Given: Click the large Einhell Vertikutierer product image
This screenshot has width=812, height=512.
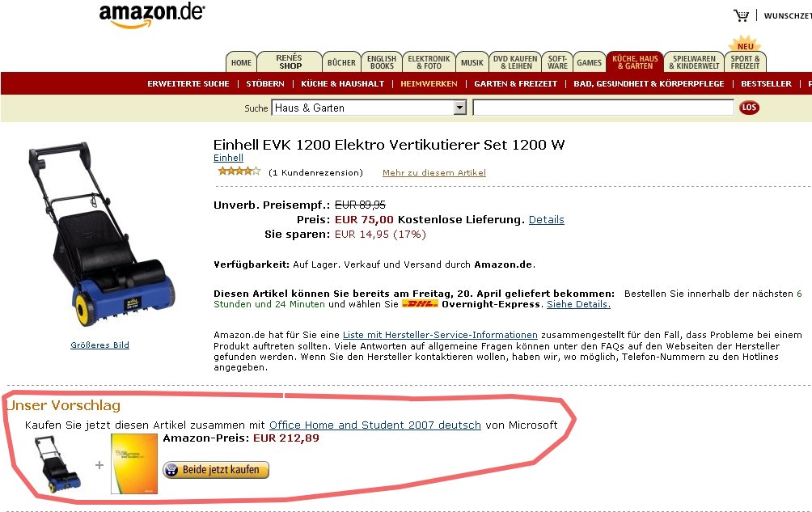Looking at the screenshot, I should tap(100, 234).
